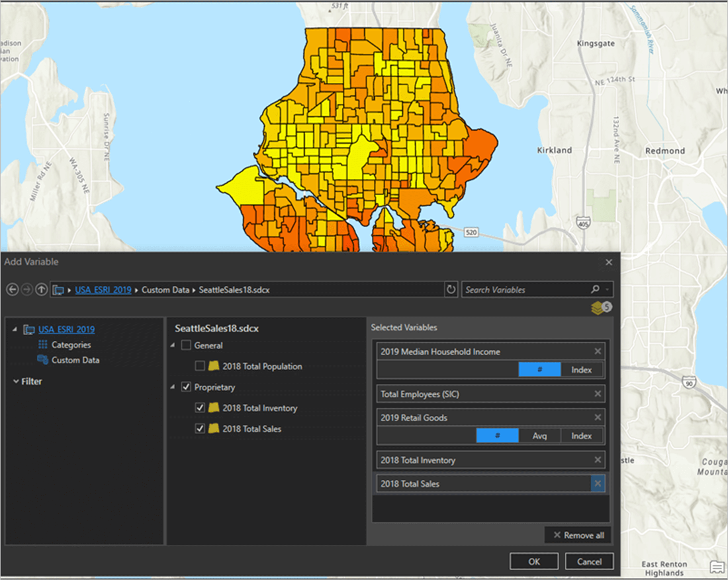Collapse the General section

pos(172,345)
